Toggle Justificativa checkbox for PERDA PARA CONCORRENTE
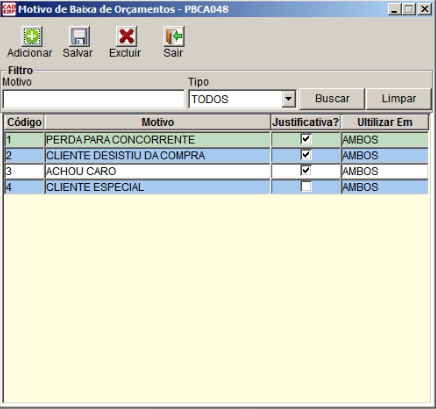The image size is (436, 409). pos(306,139)
